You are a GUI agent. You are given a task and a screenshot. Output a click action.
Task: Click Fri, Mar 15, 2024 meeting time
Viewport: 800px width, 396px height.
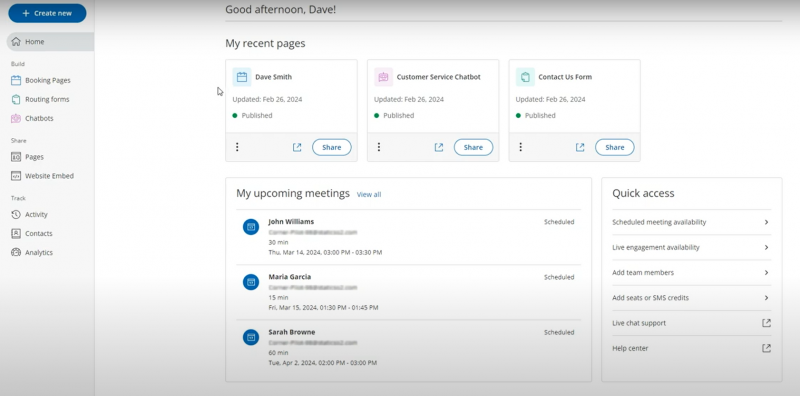323,308
